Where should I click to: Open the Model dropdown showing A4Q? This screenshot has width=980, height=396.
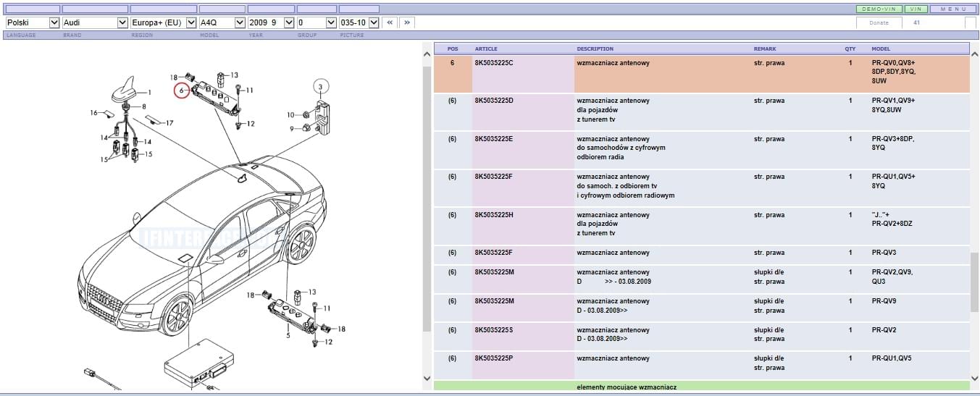click(x=222, y=22)
